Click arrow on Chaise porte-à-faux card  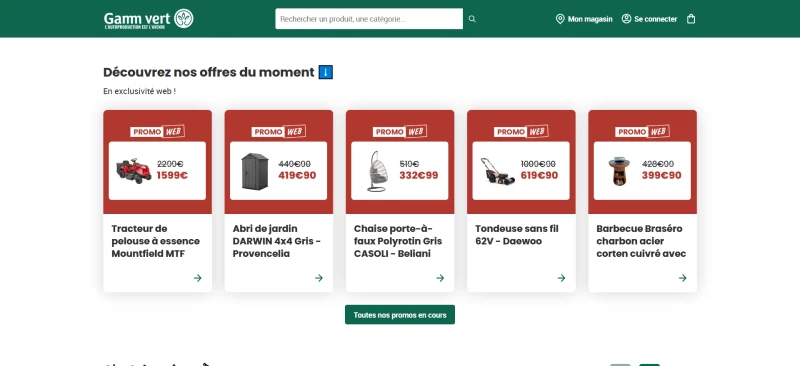pos(440,278)
